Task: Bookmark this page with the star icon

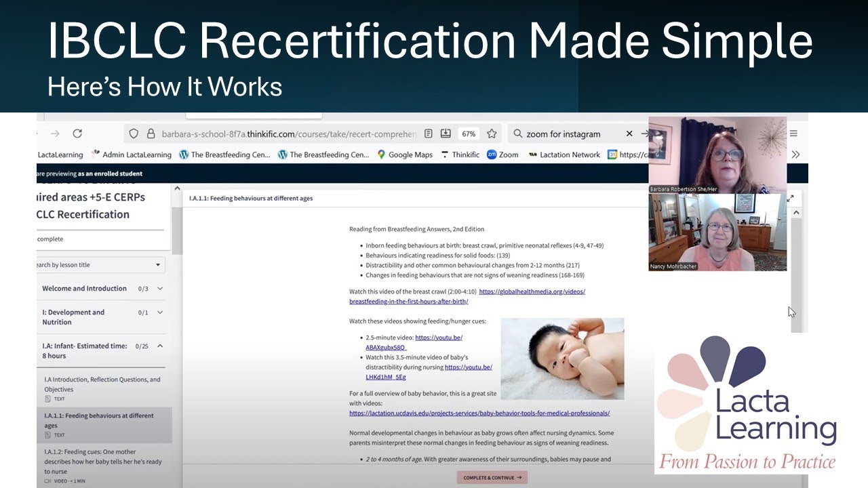Action: [x=492, y=134]
